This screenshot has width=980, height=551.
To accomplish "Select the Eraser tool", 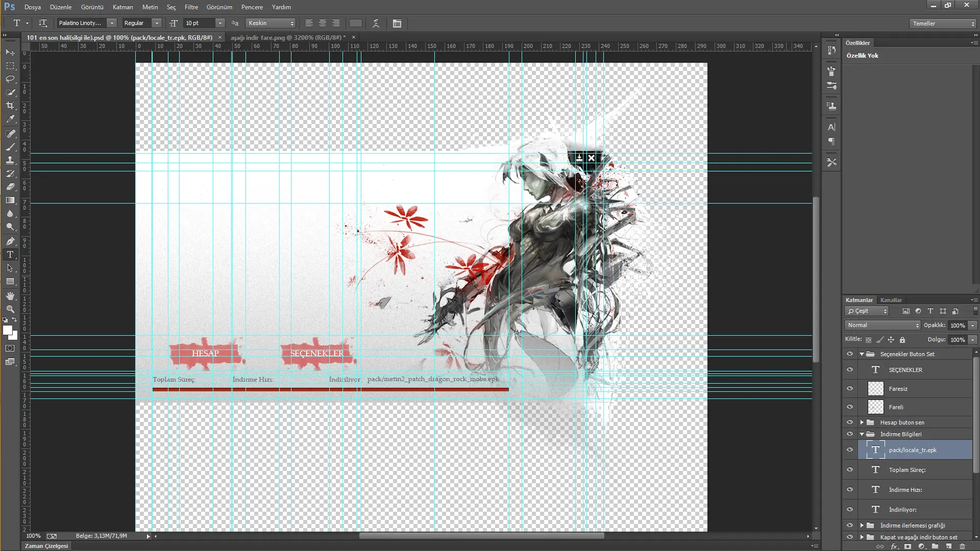I will pos(10,187).
